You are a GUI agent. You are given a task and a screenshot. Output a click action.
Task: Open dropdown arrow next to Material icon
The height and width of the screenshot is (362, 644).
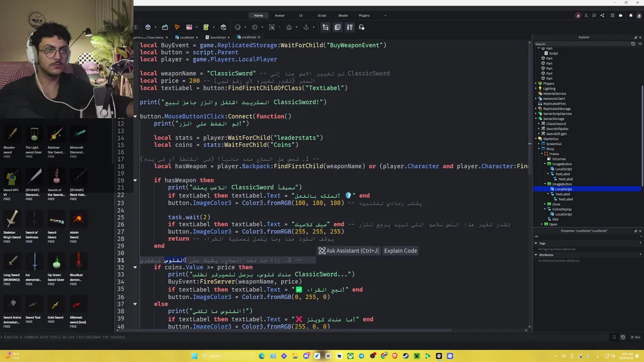point(245,27)
